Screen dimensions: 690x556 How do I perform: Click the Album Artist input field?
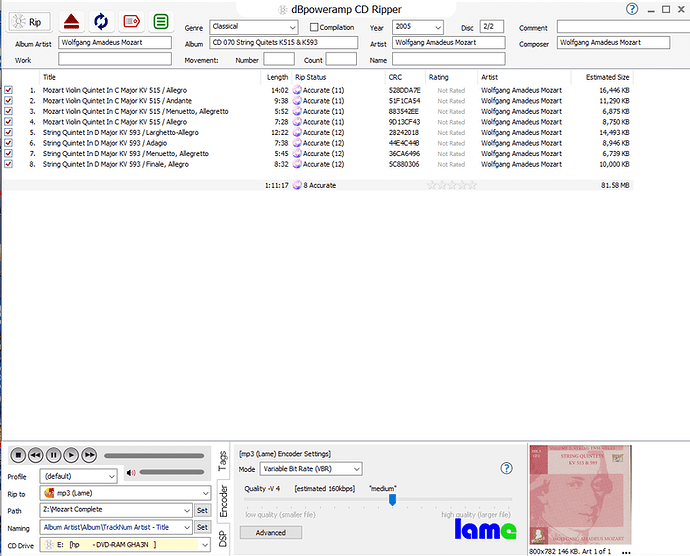click(x=115, y=43)
